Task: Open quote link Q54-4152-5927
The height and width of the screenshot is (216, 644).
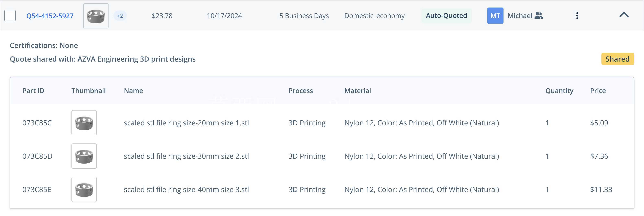Action: [x=50, y=16]
